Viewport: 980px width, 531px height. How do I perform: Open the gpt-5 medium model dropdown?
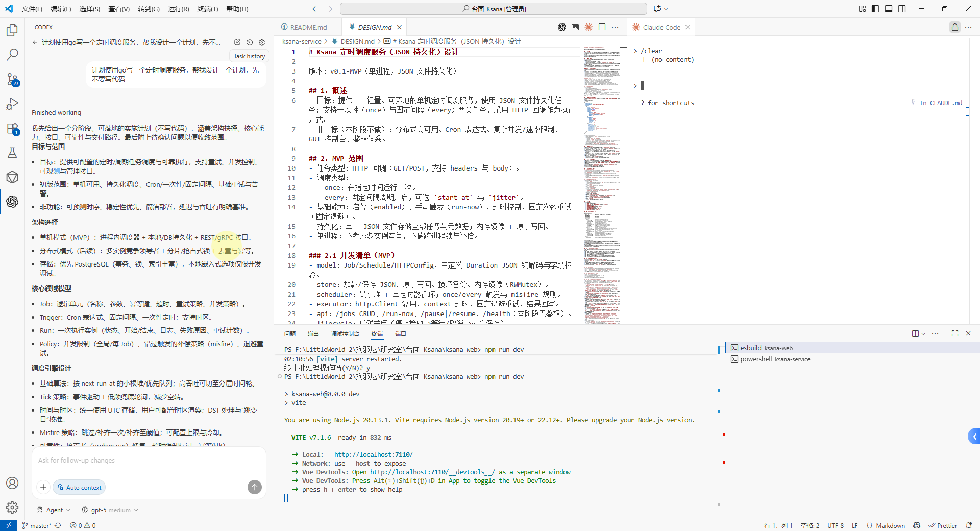(110, 510)
